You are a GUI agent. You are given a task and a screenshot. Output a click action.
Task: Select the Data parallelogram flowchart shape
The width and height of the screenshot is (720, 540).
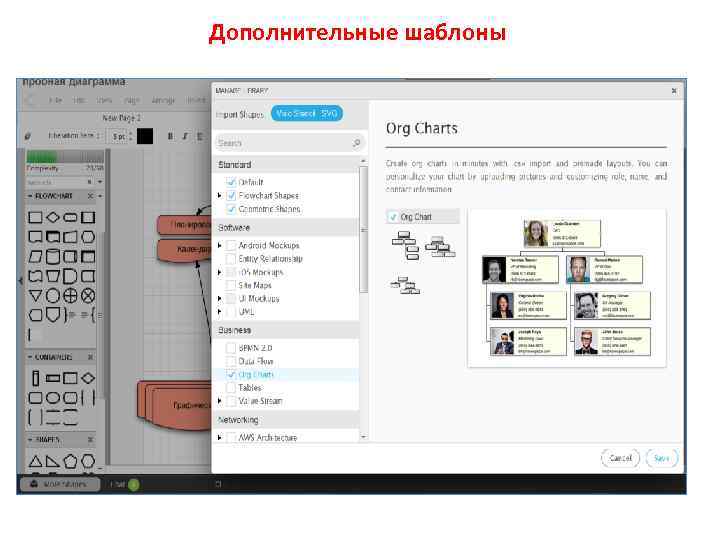pyautogui.click(x=35, y=256)
